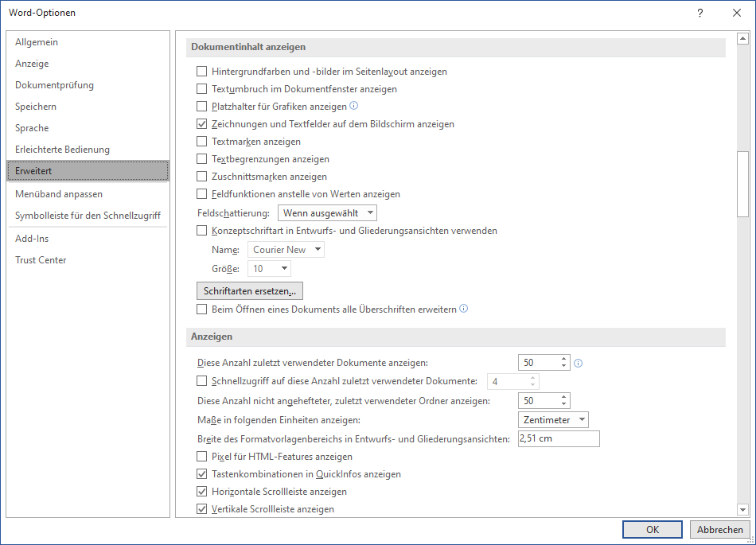Click the recent folders count field

[539, 400]
